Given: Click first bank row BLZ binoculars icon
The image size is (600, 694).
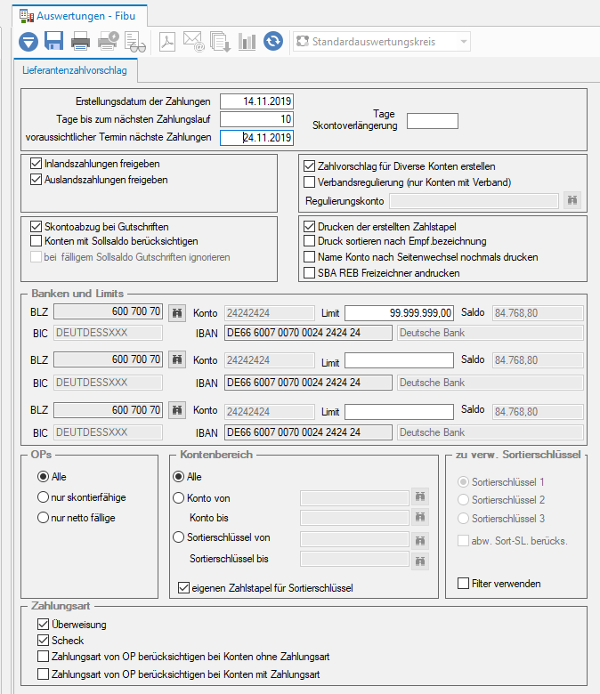Looking at the screenshot, I should 177,313.
